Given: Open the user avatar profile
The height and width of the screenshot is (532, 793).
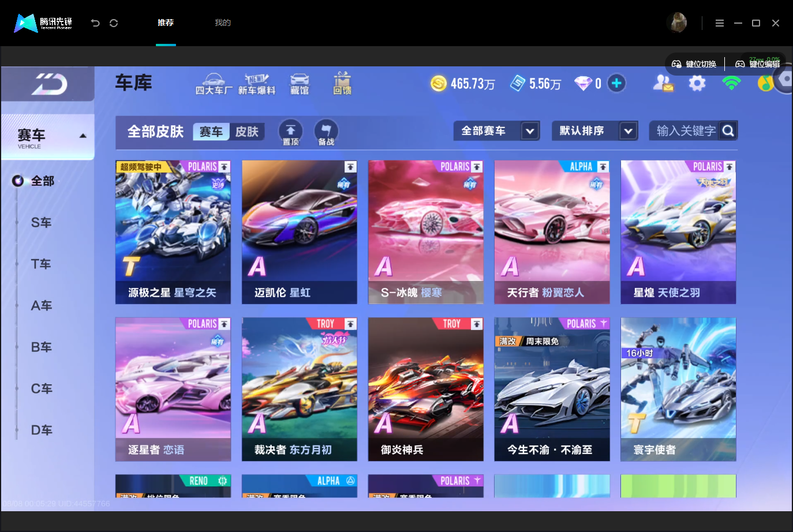Looking at the screenshot, I should pos(676,23).
